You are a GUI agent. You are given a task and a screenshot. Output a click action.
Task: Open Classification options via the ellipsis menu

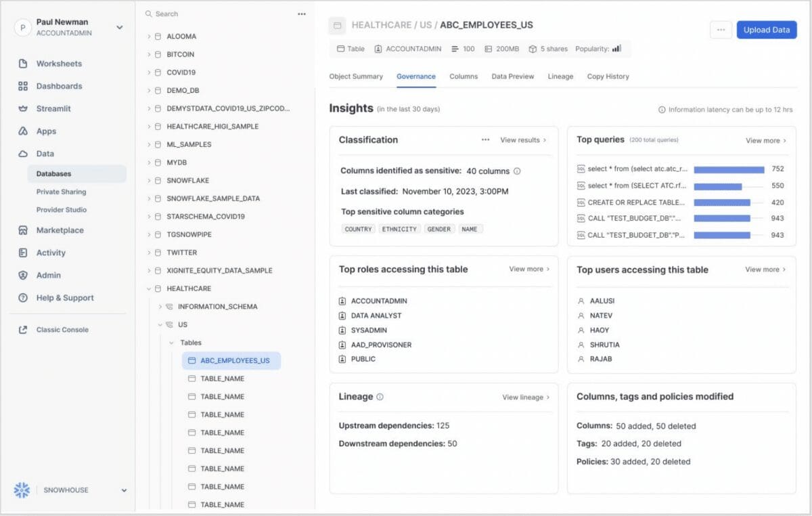[485, 139]
